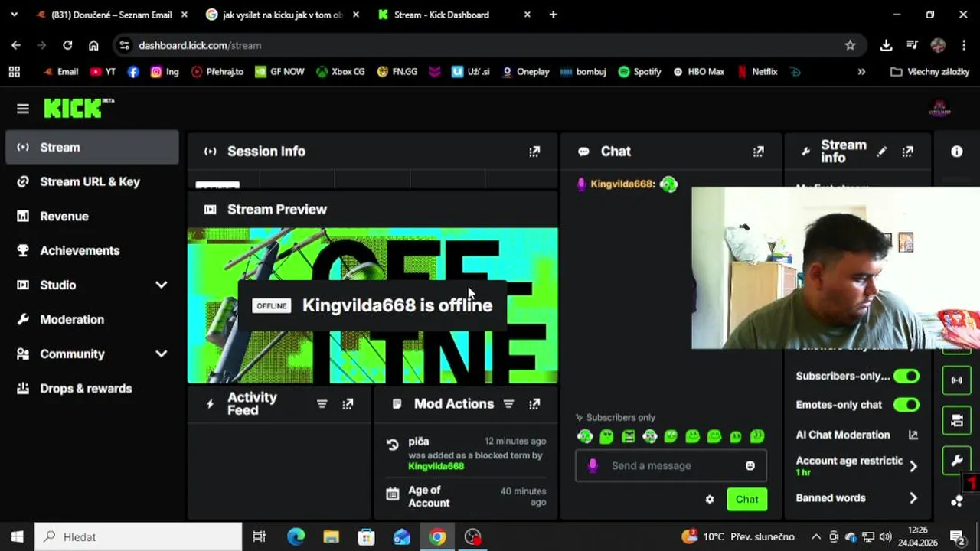
Task: Reload the dashboard page
Action: (x=67, y=45)
